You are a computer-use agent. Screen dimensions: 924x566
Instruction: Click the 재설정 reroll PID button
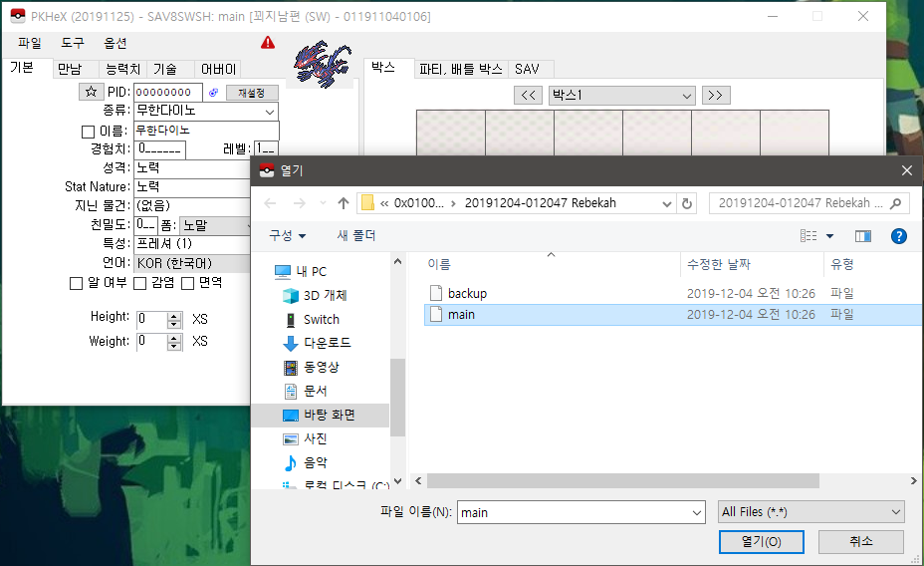252,93
